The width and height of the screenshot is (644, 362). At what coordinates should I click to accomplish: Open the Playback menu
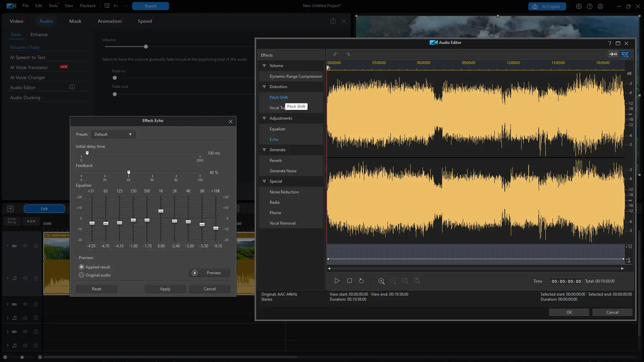[88, 6]
